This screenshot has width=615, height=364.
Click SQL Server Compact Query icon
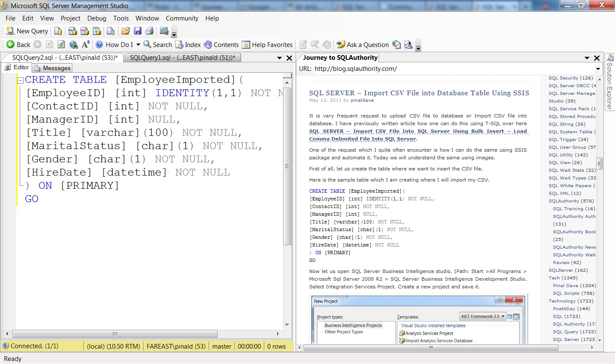pyautogui.click(x=111, y=31)
